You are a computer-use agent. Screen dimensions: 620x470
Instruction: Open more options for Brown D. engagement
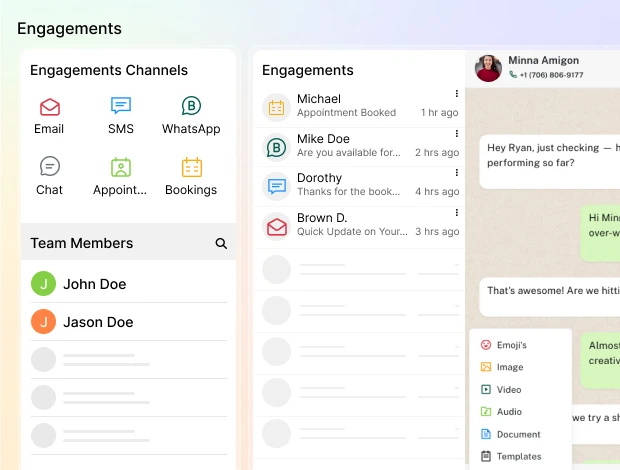[x=457, y=213]
